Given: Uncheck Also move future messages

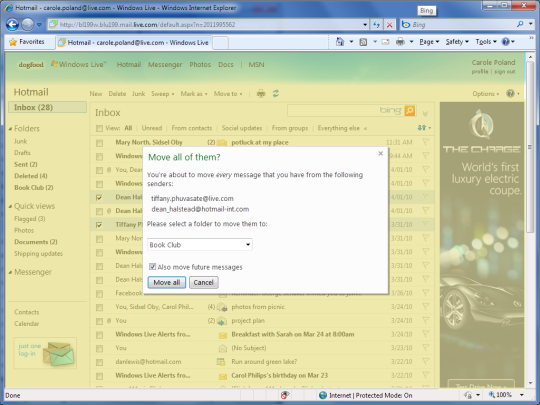Looking at the screenshot, I should (x=152, y=267).
